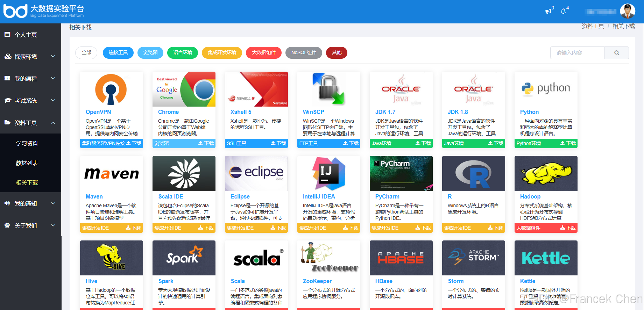Open the ZooKeeper title link

coord(317,281)
